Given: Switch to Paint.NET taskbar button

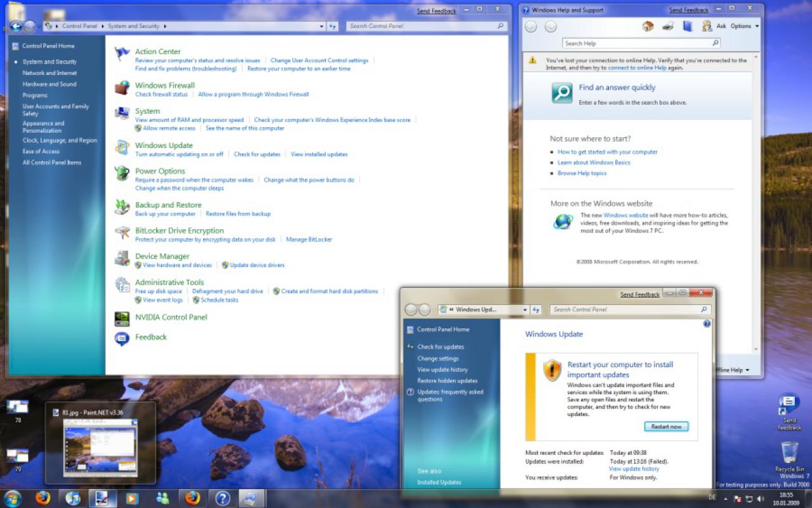Looking at the screenshot, I should [x=101, y=498].
